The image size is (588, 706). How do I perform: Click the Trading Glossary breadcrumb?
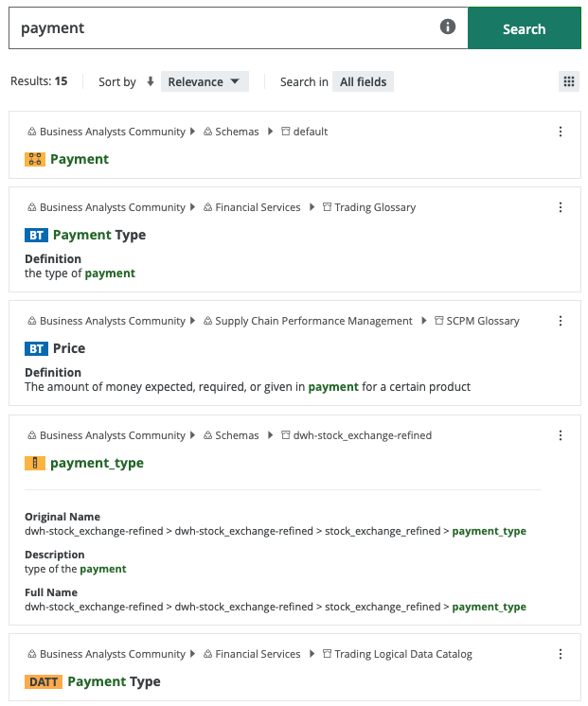click(376, 207)
